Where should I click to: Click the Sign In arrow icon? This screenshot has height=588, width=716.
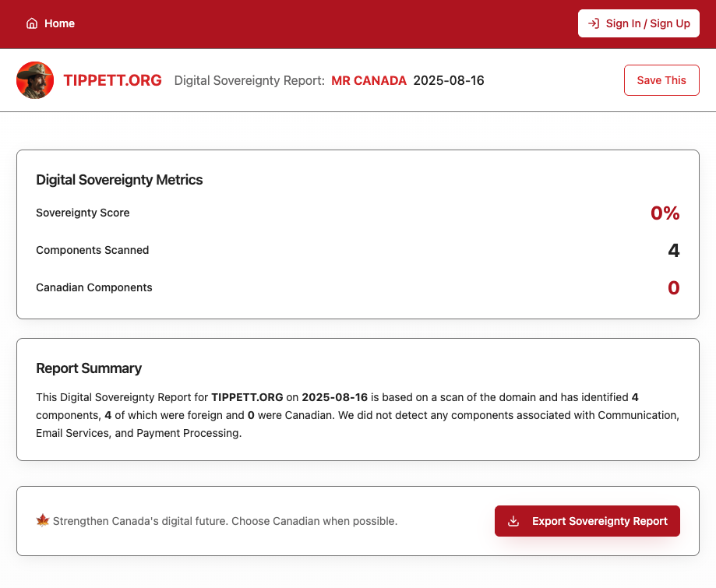(x=594, y=23)
